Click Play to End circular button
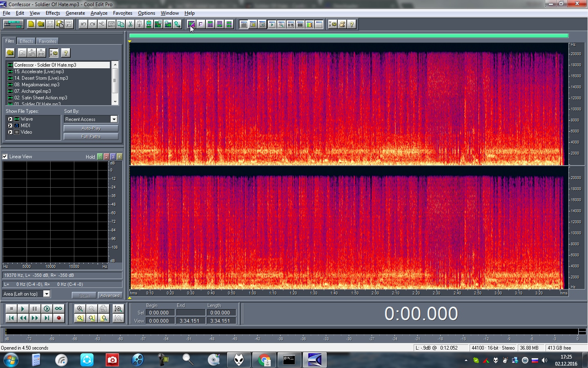Viewport: 588px width, 368px height. point(47,309)
